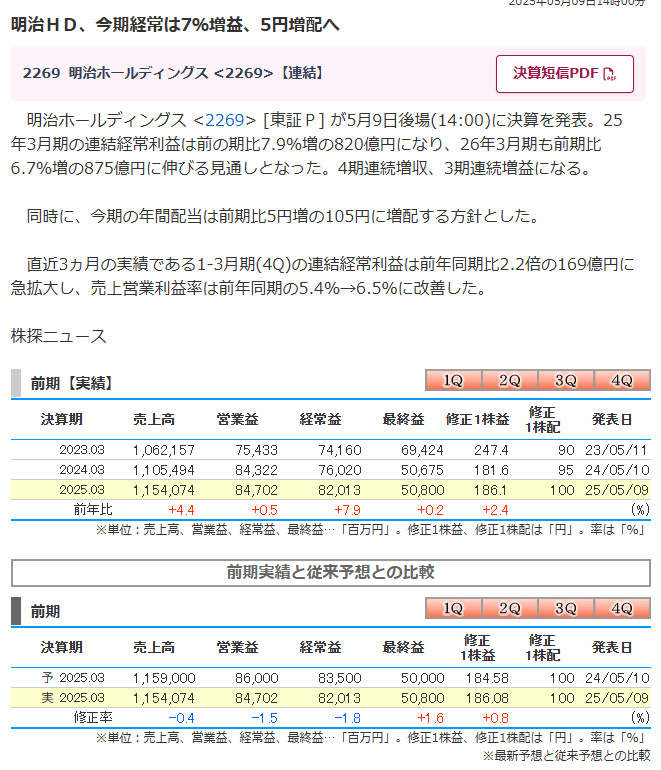Click the 経常益 header in lower comparison table

point(320,647)
